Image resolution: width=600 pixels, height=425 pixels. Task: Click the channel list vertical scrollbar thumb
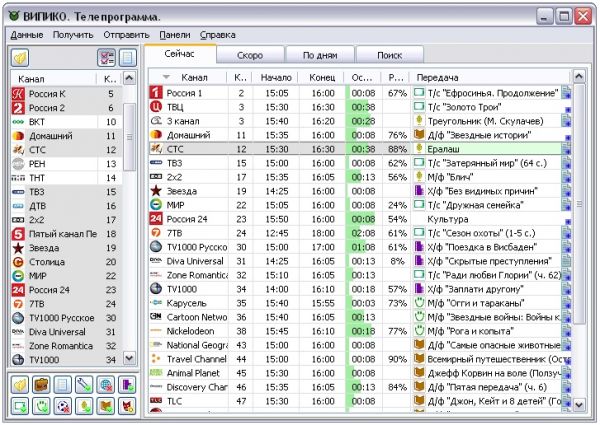tap(129, 137)
